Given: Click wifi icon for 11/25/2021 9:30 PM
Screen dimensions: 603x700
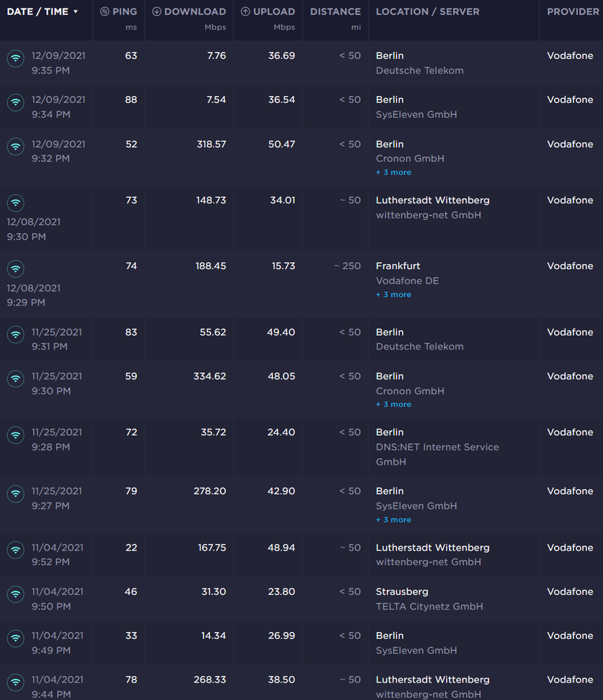Looking at the screenshot, I should (15, 378).
